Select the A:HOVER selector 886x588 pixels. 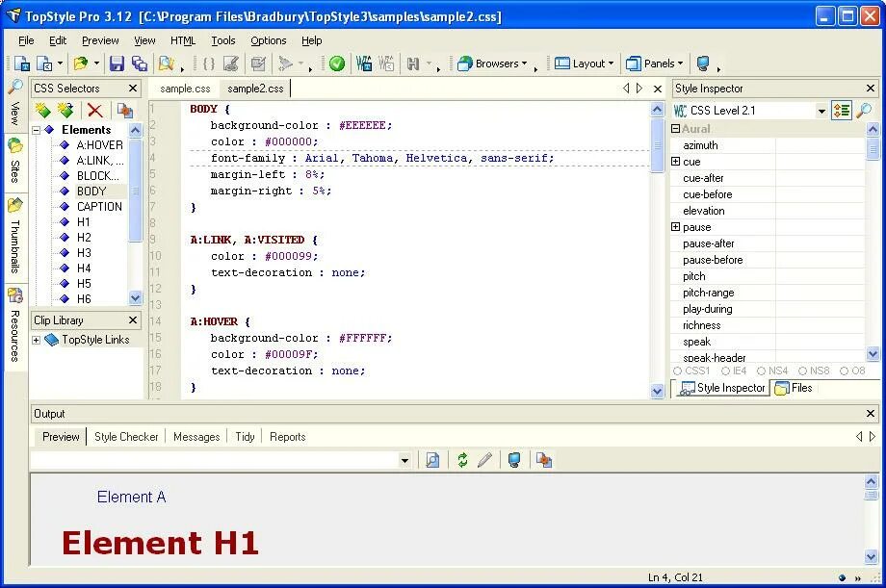[99, 145]
